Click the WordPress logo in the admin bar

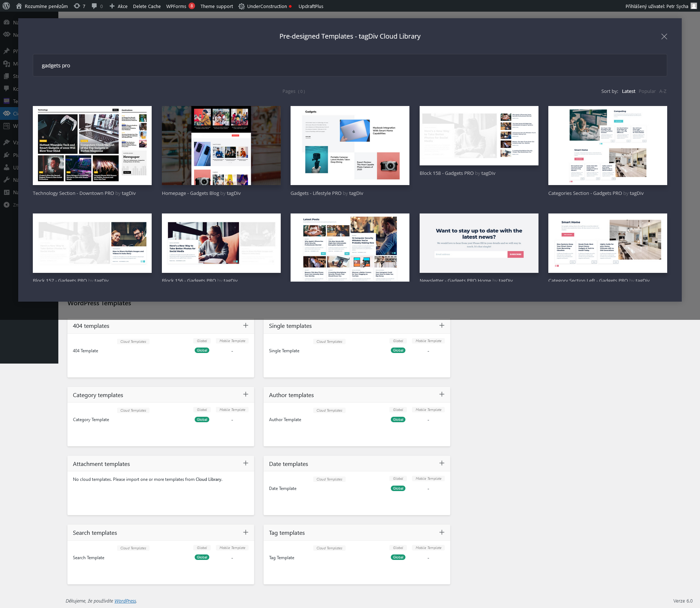[x=6, y=6]
